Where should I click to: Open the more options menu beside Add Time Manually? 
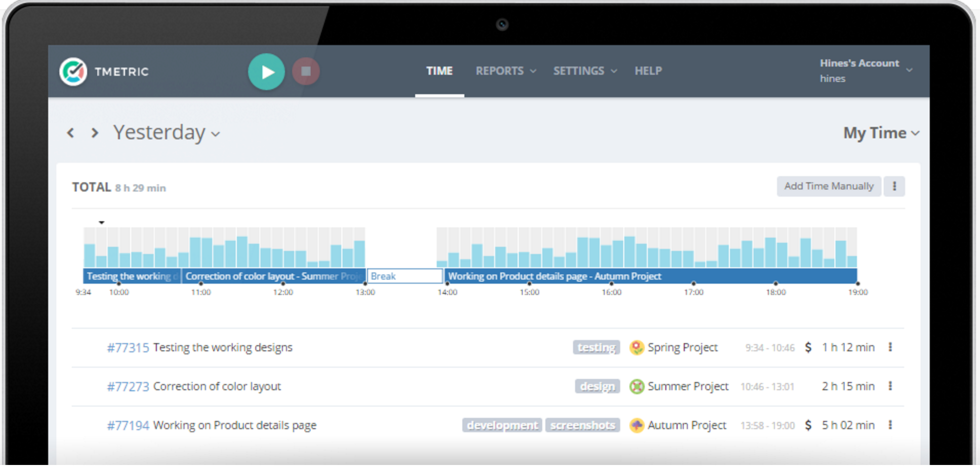point(894,186)
